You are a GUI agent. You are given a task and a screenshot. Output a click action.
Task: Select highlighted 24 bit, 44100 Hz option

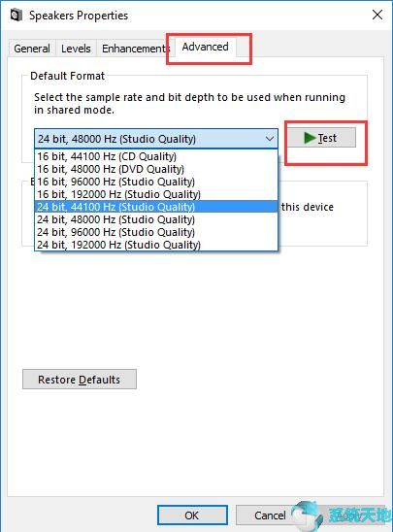(x=156, y=207)
